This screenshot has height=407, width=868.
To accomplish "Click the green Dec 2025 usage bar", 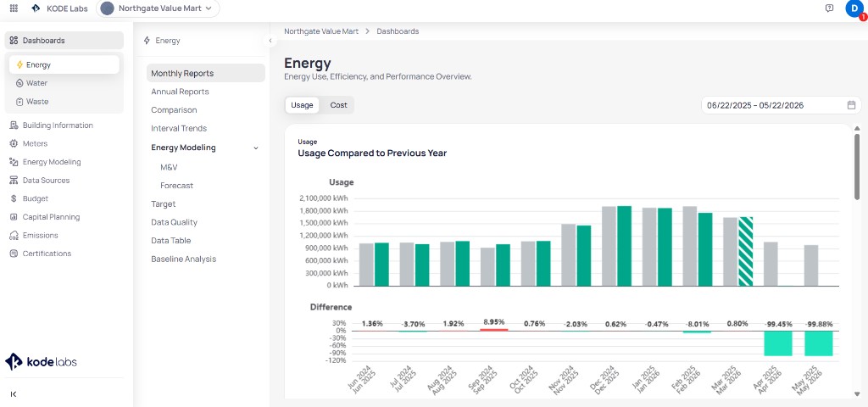I will coord(625,246).
